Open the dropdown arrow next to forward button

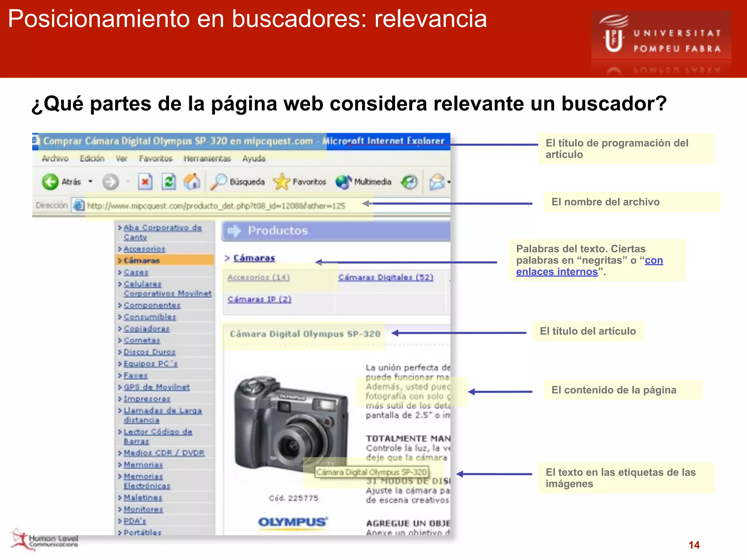coord(128,181)
